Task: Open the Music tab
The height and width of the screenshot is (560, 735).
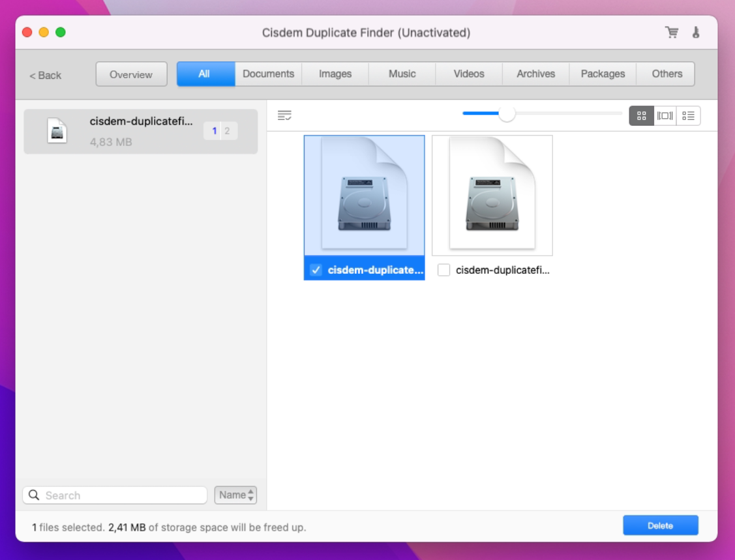Action: (402, 74)
